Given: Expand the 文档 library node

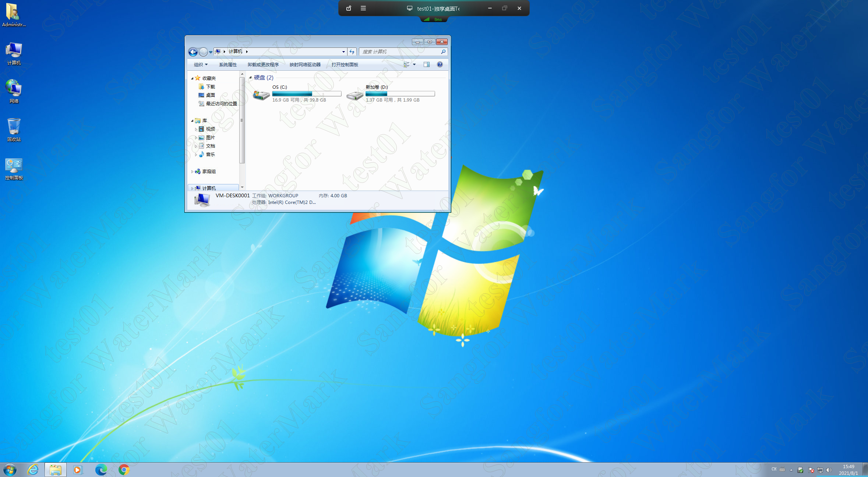Looking at the screenshot, I should point(196,146).
